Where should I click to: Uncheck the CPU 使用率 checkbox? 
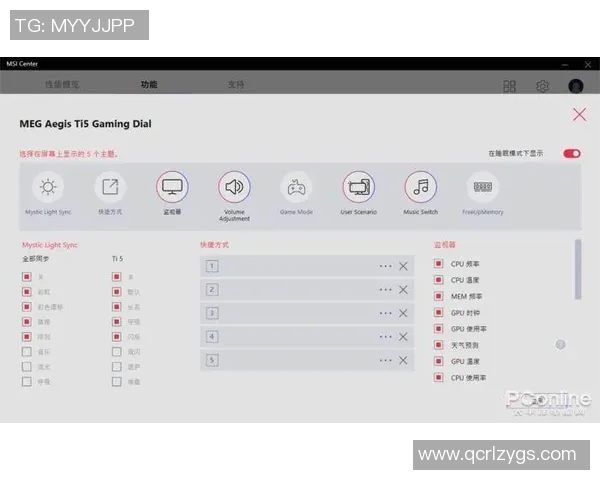[x=439, y=377]
